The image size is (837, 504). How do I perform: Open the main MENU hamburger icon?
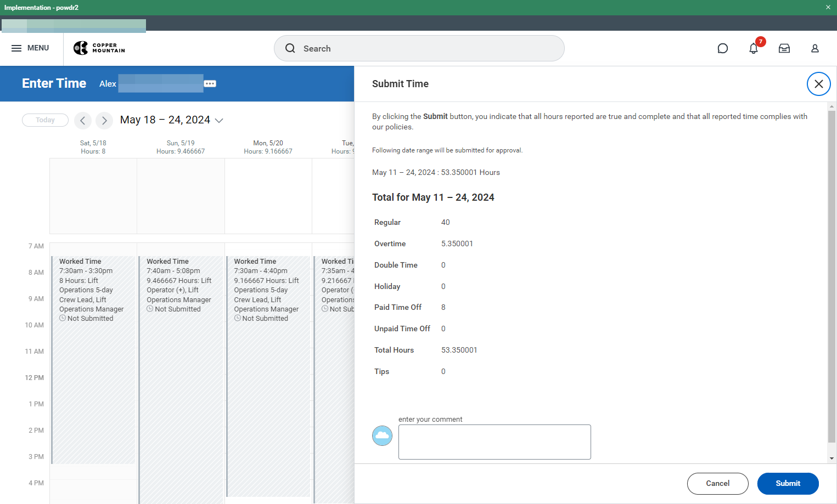point(16,48)
